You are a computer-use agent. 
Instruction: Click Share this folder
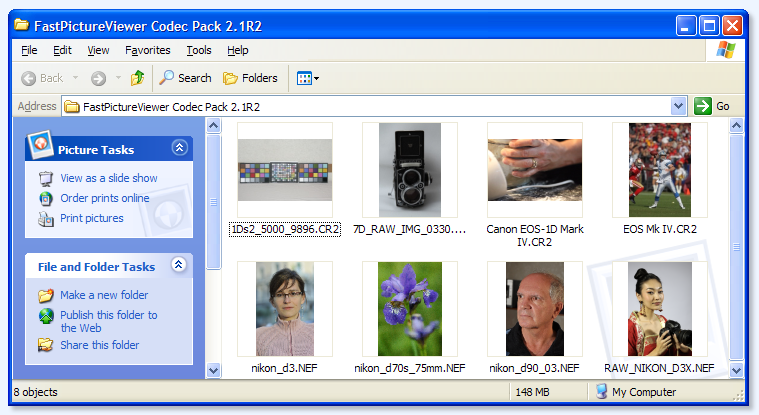[x=99, y=345]
